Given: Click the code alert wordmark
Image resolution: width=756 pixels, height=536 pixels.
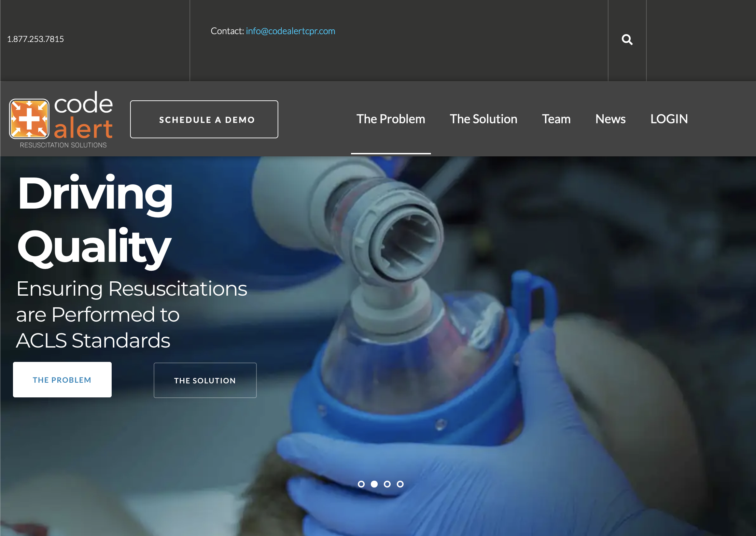Looking at the screenshot, I should coord(83,115).
